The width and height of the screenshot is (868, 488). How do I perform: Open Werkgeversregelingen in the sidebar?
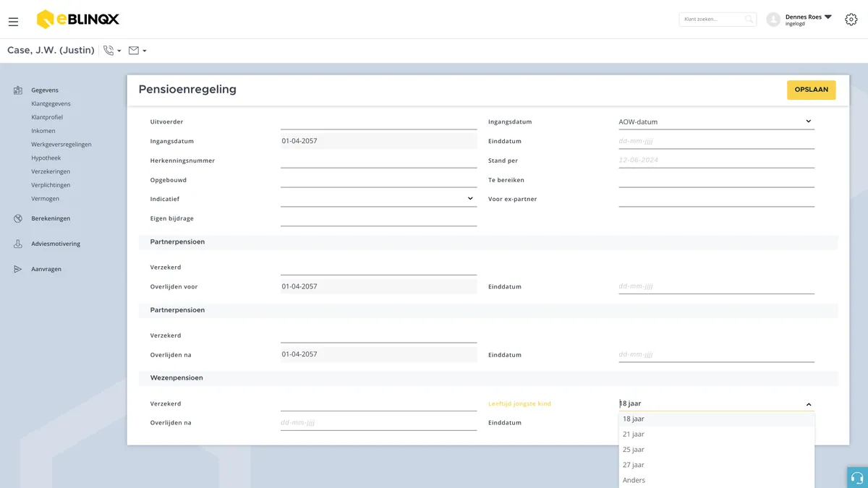(x=61, y=145)
